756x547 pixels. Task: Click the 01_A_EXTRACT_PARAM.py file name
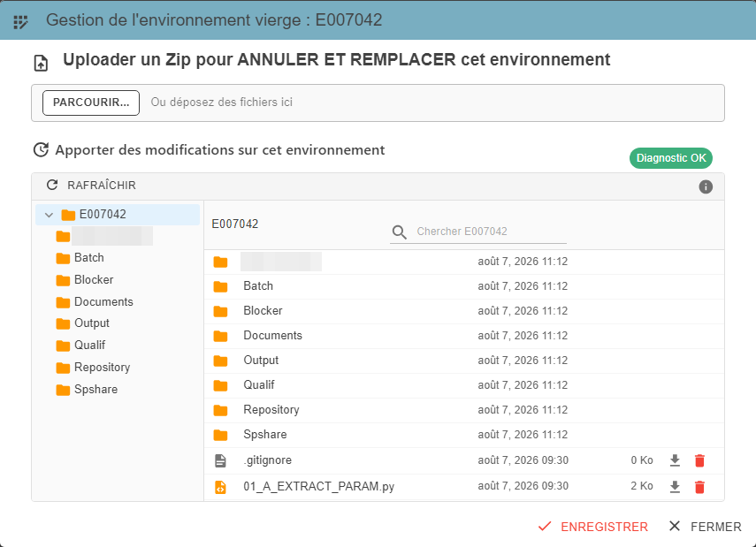[x=318, y=486]
